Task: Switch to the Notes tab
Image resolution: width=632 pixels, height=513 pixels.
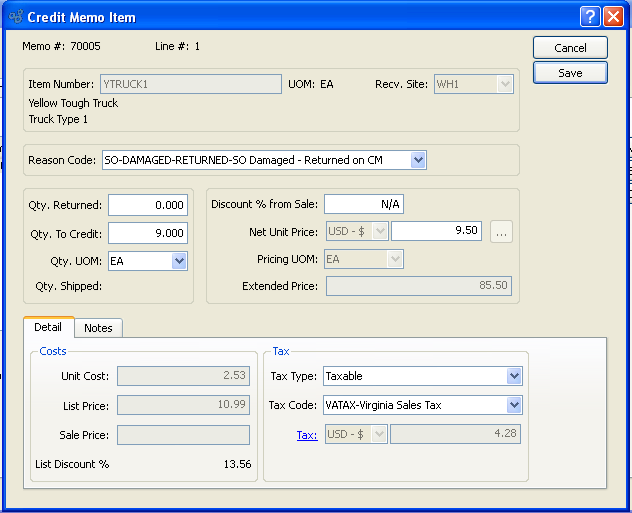Action: [98, 328]
